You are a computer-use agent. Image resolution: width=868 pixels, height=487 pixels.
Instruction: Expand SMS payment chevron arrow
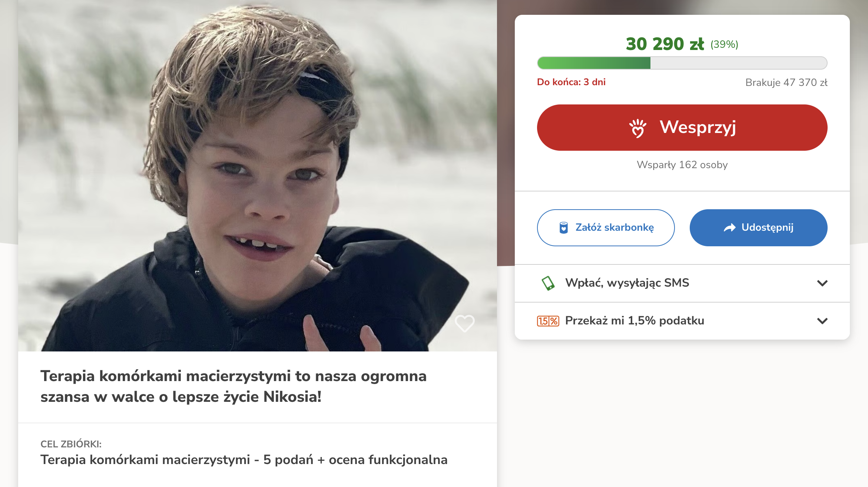(x=822, y=283)
